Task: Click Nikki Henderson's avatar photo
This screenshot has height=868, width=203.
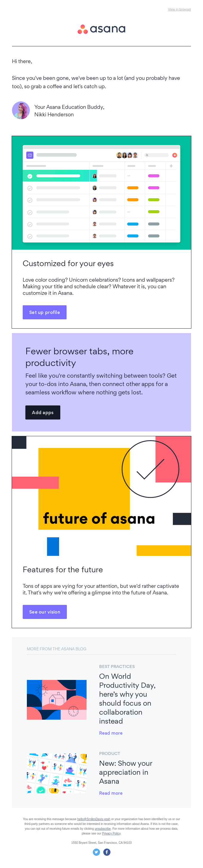Action: click(21, 111)
